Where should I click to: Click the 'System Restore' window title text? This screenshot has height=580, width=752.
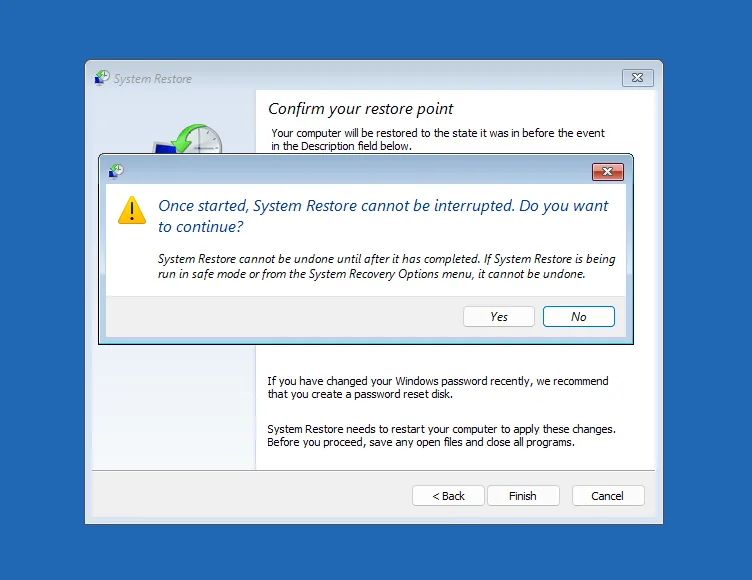click(153, 79)
